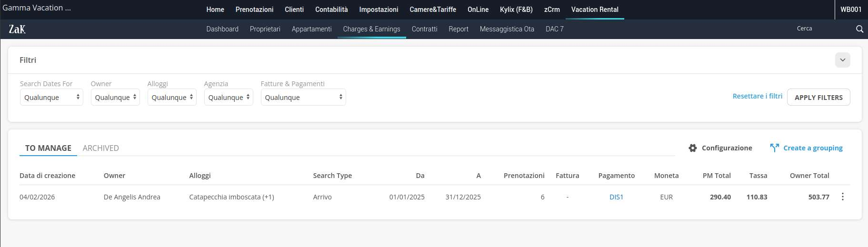Click the search magnifier icon
868x247 pixels.
(x=859, y=29)
